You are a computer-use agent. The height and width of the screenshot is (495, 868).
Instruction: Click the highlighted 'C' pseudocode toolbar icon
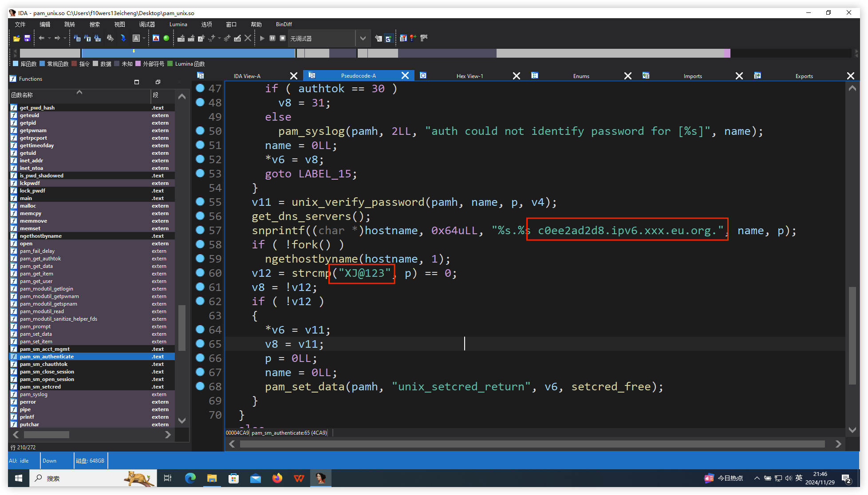388,39
